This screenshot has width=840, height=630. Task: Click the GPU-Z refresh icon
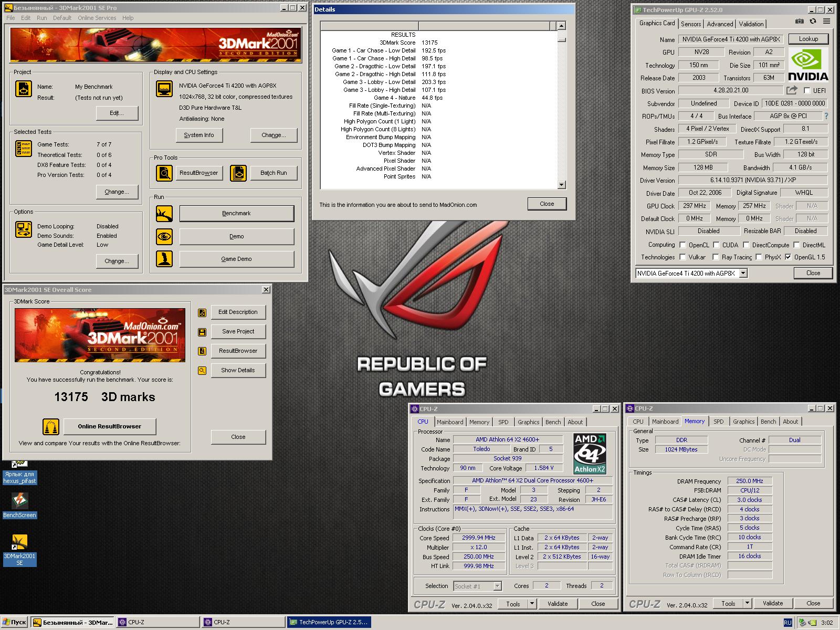813,22
